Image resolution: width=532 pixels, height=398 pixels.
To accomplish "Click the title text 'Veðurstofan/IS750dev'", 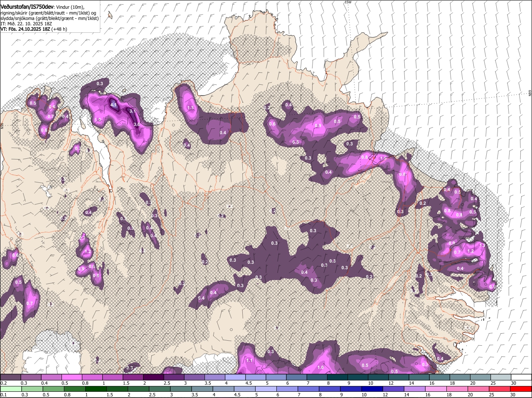I will click(27, 7).
